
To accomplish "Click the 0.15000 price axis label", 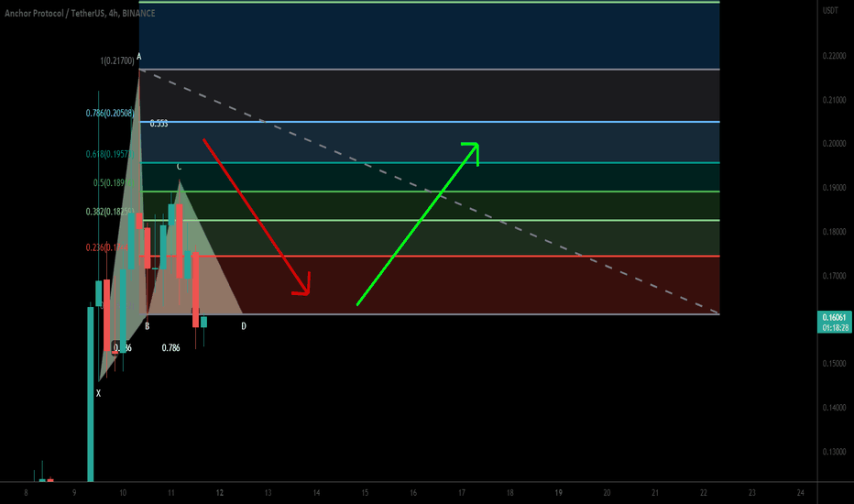I will [835, 364].
